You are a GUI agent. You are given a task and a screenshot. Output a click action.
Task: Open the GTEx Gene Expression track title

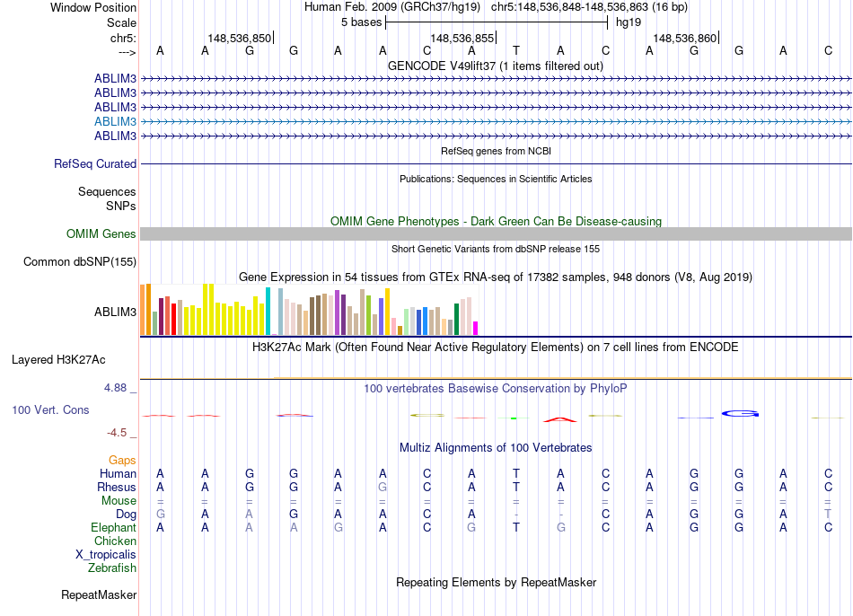[x=496, y=277]
